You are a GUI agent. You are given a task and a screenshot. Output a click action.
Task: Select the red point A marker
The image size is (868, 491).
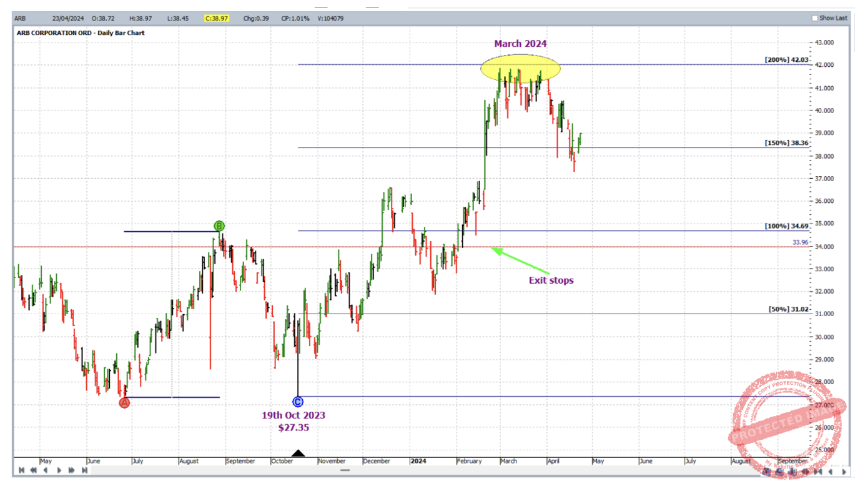click(124, 403)
